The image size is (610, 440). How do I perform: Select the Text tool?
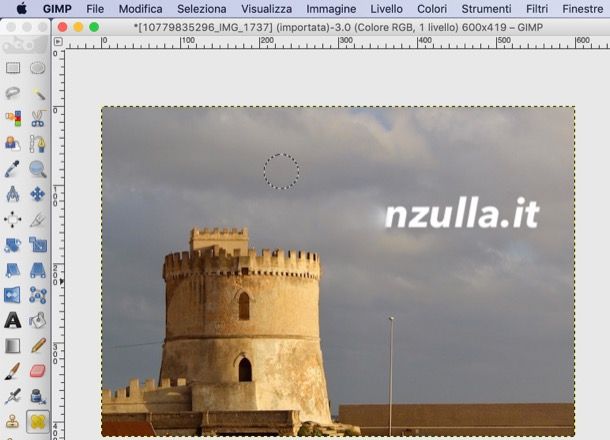(x=13, y=321)
